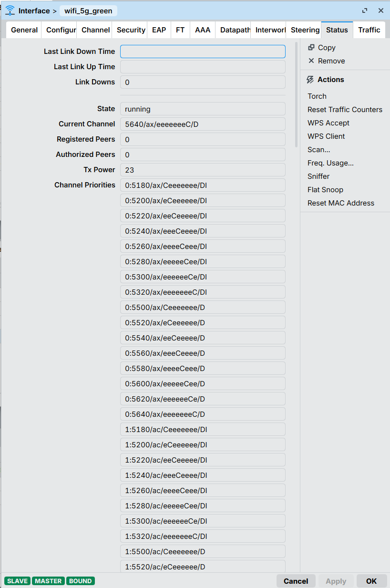Click the Authorized Peers field
The height and width of the screenshot is (588, 390).
[x=203, y=155]
